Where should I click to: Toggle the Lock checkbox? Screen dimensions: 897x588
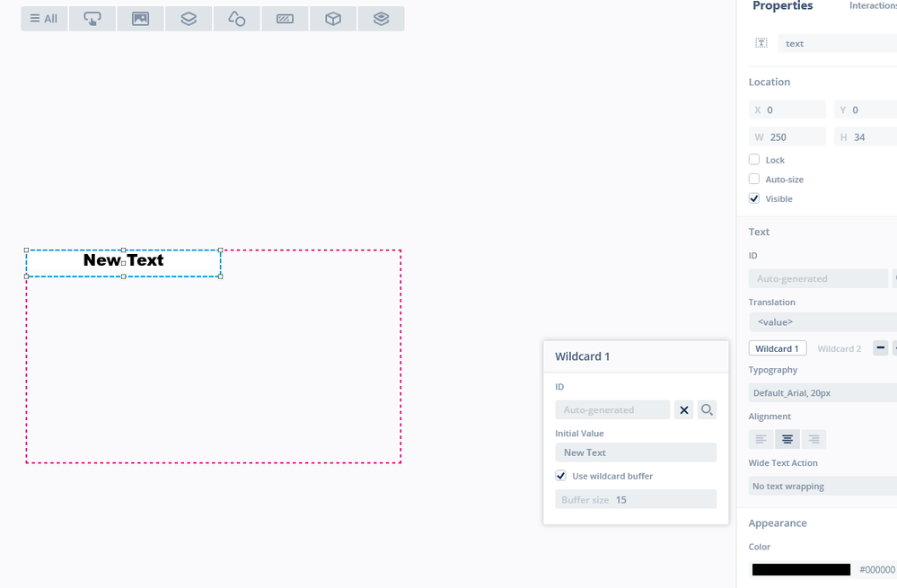(x=754, y=160)
